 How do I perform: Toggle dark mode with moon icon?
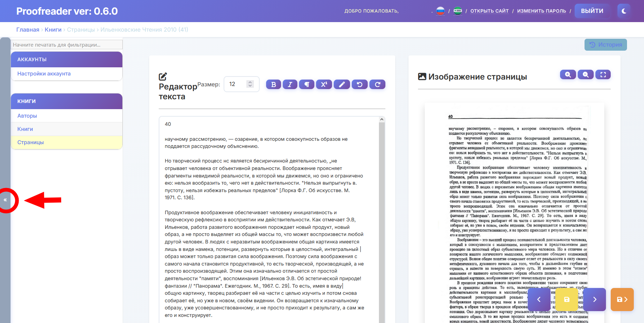pyautogui.click(x=624, y=11)
